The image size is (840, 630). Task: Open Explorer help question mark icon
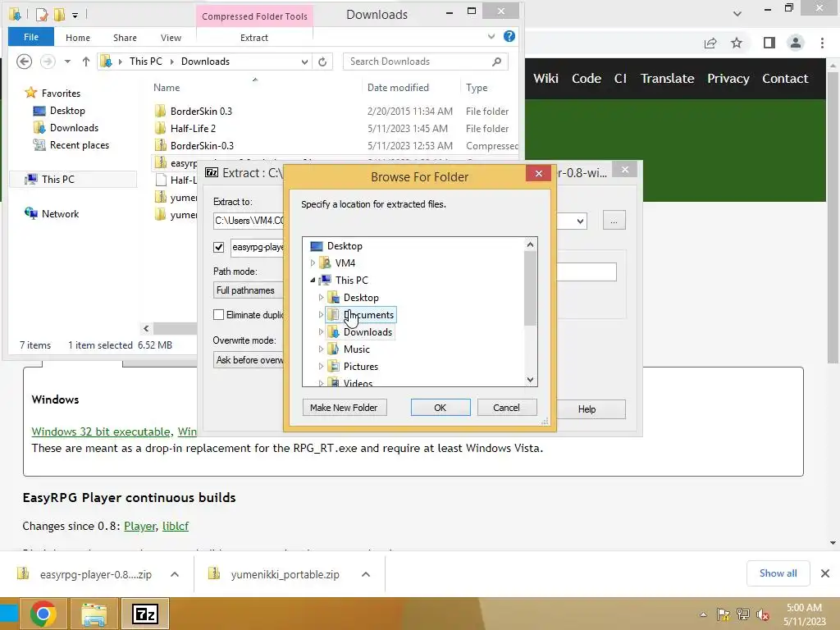pyautogui.click(x=509, y=36)
